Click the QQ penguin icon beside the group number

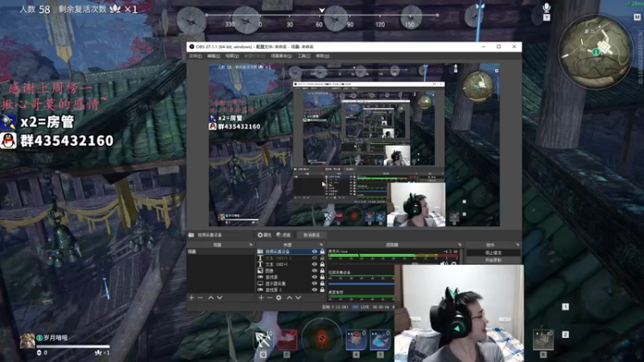(x=8, y=141)
